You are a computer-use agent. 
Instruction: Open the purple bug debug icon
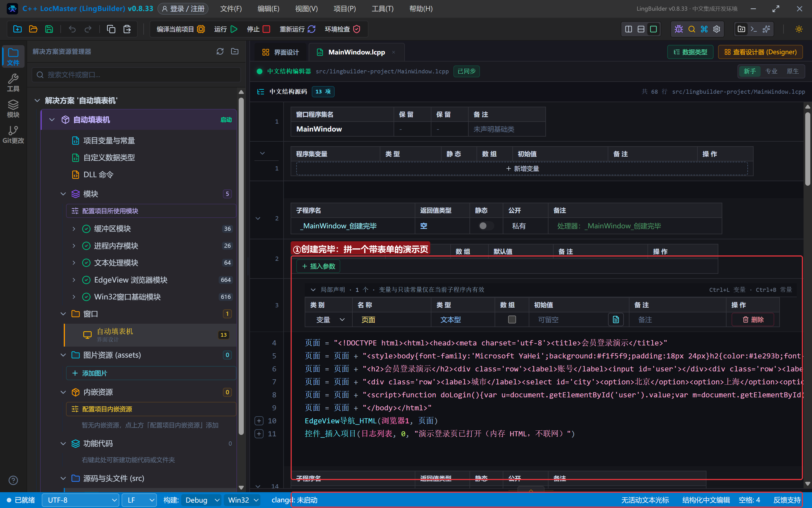coord(679,29)
